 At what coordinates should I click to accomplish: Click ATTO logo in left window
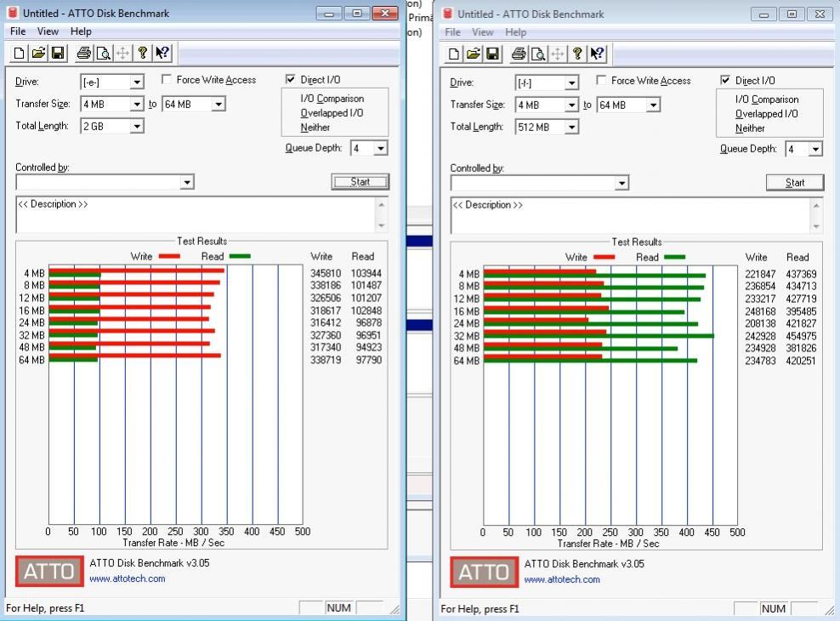click(x=49, y=571)
